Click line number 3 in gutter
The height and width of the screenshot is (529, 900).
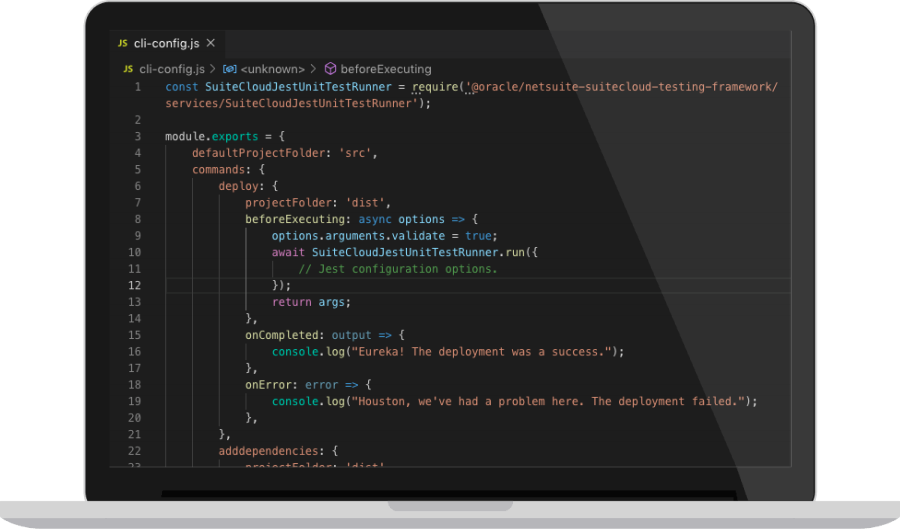[138, 137]
